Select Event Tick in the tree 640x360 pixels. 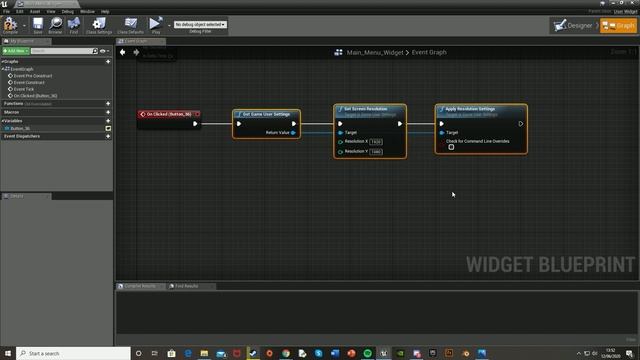point(24,89)
